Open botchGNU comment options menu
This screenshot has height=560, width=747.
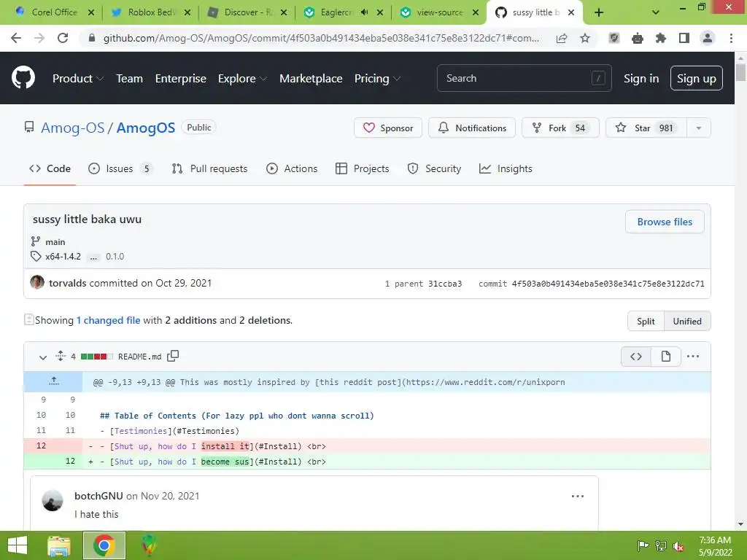pos(578,496)
